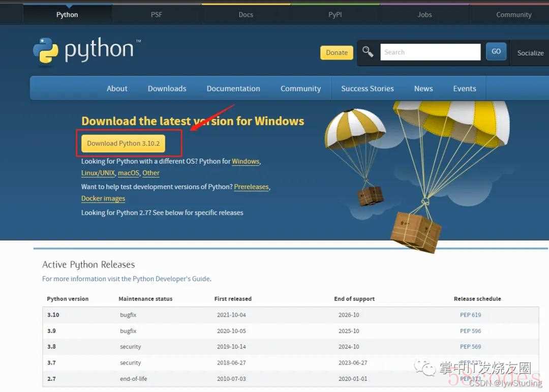Open the Socialize menu
Screen dimensions: 549x392
point(530,53)
